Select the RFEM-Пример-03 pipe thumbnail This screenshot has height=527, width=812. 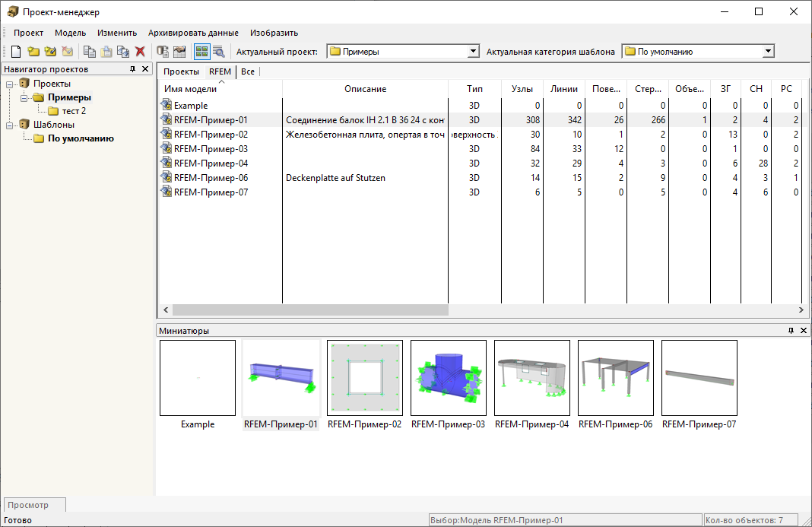coord(449,378)
